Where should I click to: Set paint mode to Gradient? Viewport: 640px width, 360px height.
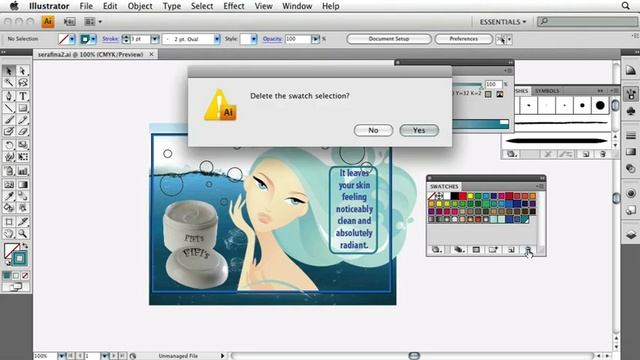[16, 276]
